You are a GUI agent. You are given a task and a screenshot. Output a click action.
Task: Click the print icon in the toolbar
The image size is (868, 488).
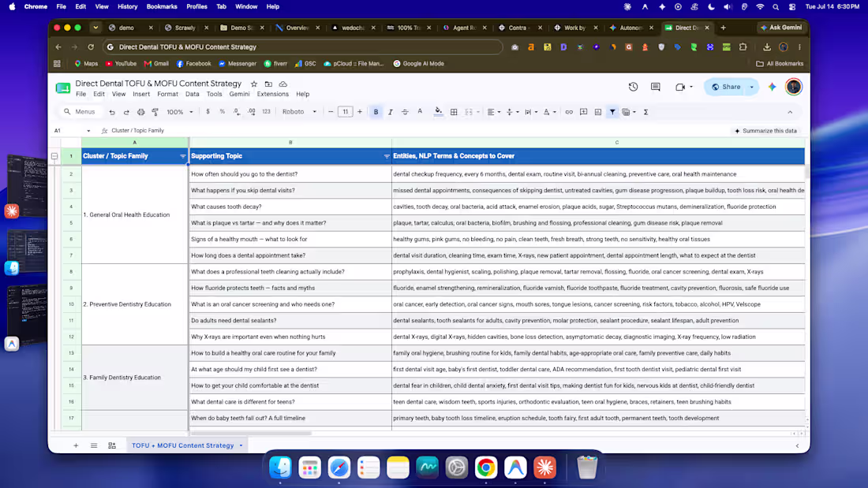pos(140,112)
